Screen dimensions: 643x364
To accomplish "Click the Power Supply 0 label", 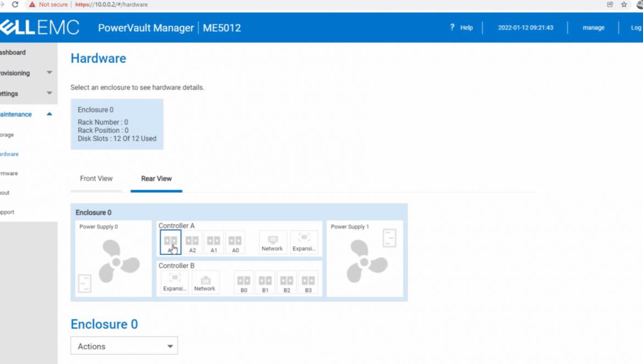I will [98, 226].
